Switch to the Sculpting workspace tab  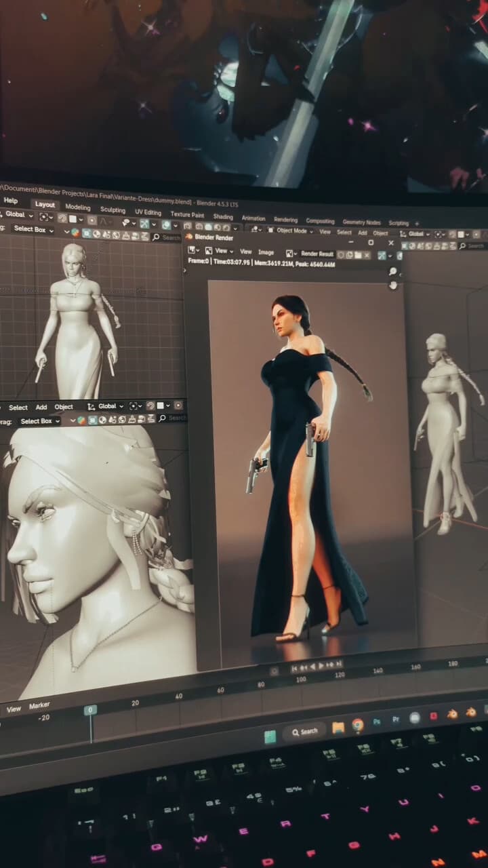[x=113, y=210]
